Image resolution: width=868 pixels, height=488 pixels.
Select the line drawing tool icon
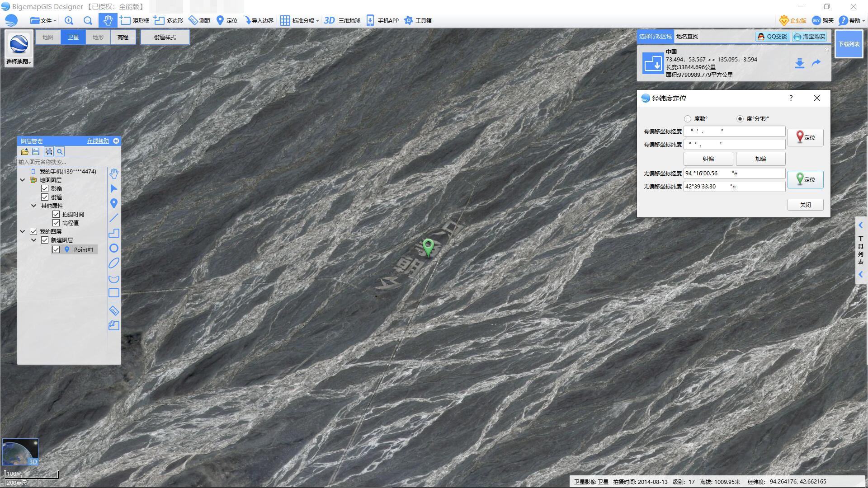(x=114, y=218)
